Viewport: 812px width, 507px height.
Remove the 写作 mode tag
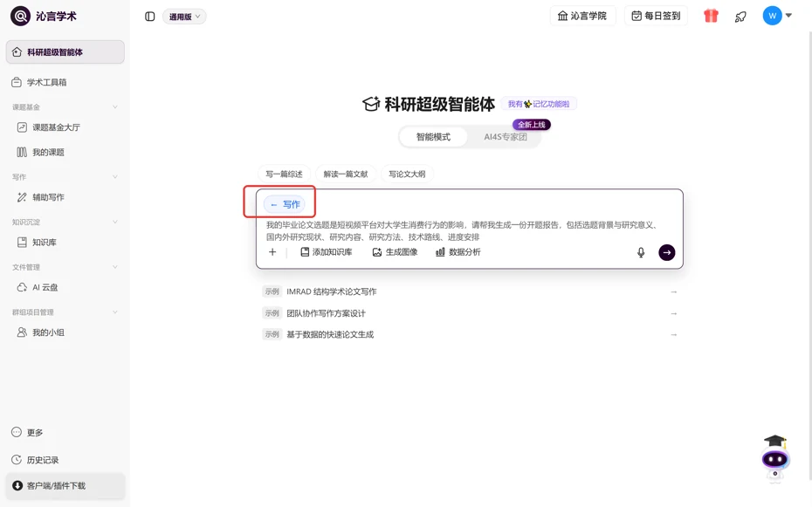pyautogui.click(x=274, y=205)
